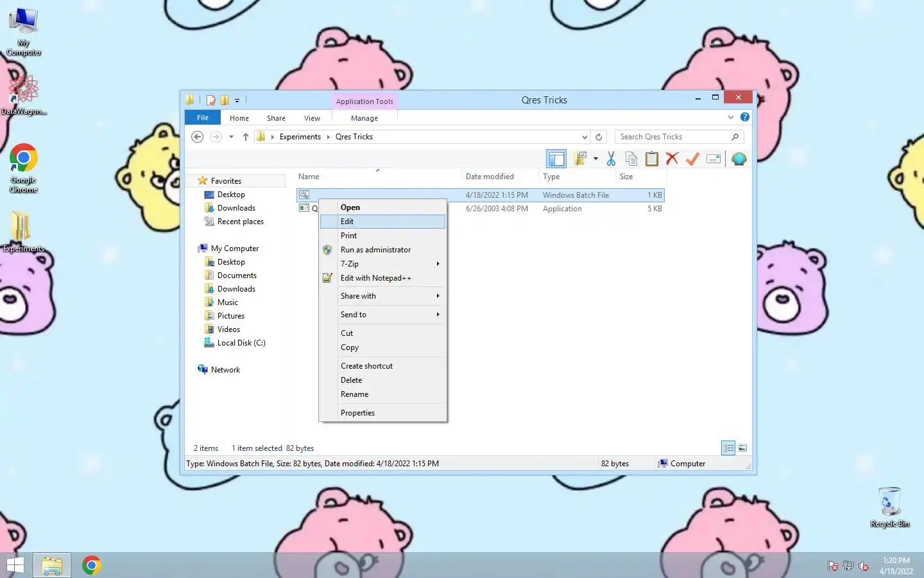Open address bar previous locations dropdown
924x578 pixels.
pos(585,137)
